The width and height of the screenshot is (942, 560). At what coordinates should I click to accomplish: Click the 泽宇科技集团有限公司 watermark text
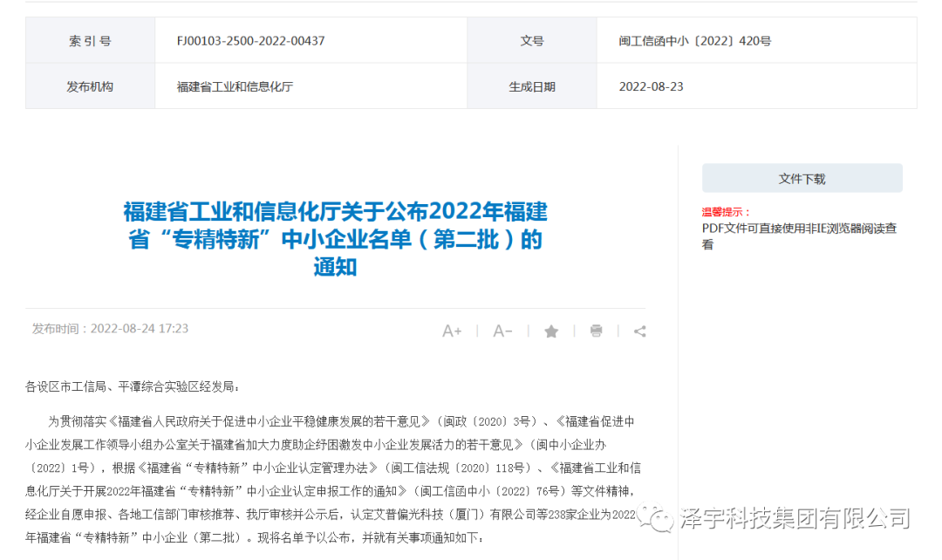794,518
